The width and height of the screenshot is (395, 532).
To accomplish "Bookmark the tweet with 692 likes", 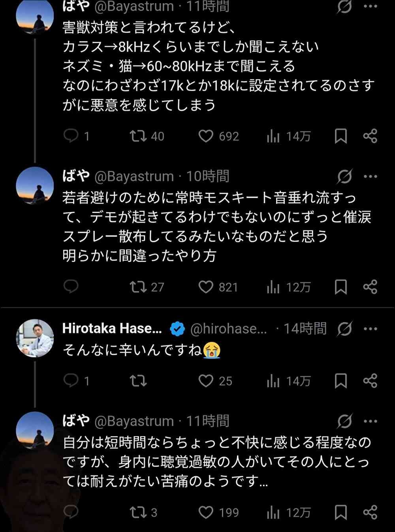I will pos(340,136).
